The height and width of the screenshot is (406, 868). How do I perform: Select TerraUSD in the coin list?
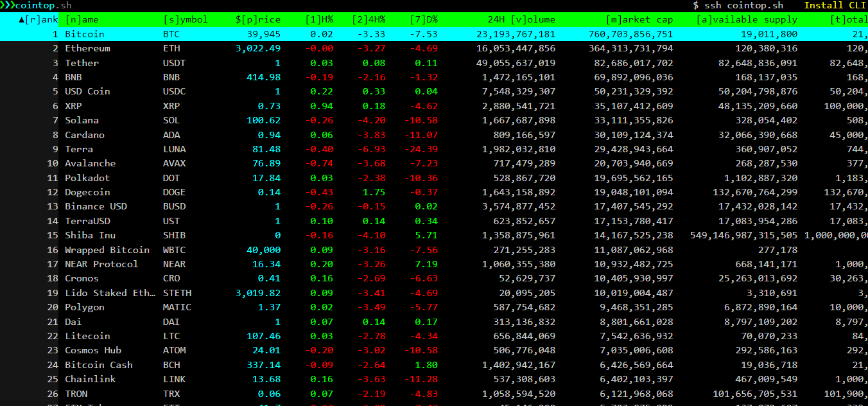point(87,221)
